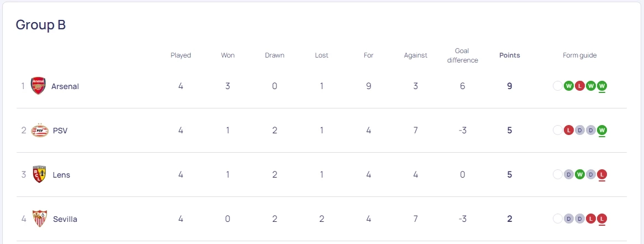Open the PSV team name link
The image size is (644, 244).
click(60, 131)
